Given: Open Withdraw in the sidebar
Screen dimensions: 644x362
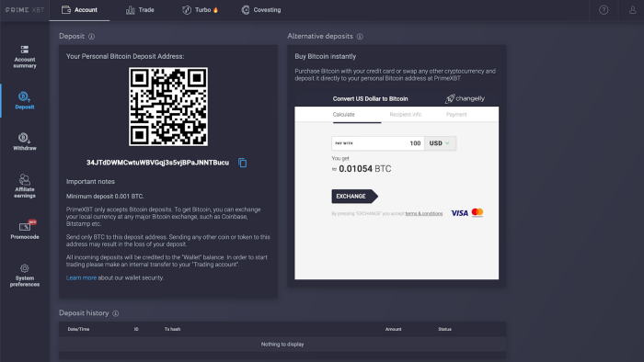Looking at the screenshot, I should pyautogui.click(x=25, y=141).
